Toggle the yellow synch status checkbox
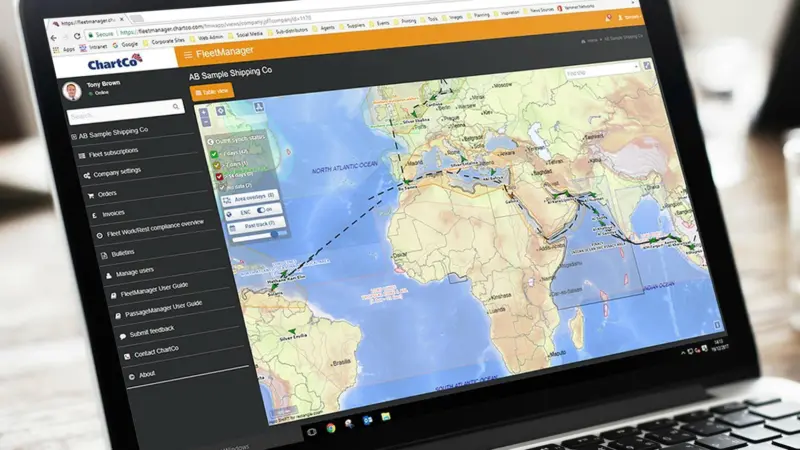The width and height of the screenshot is (800, 450). tap(217, 165)
